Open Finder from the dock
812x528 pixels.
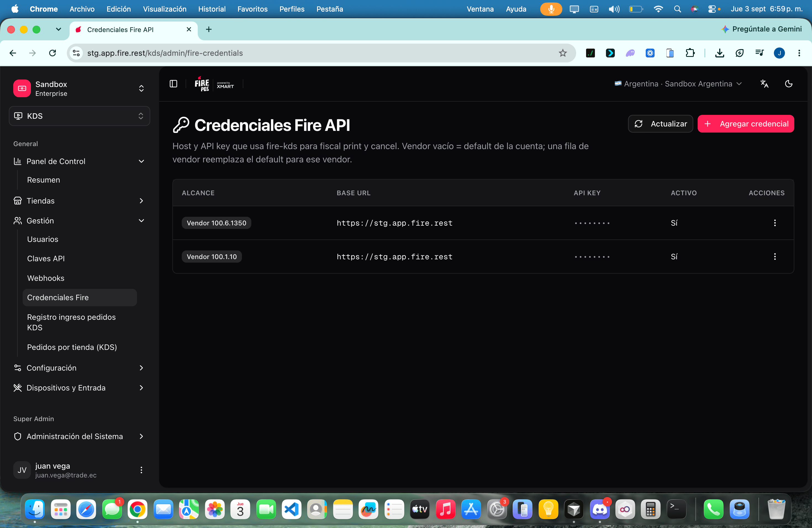coord(35,509)
